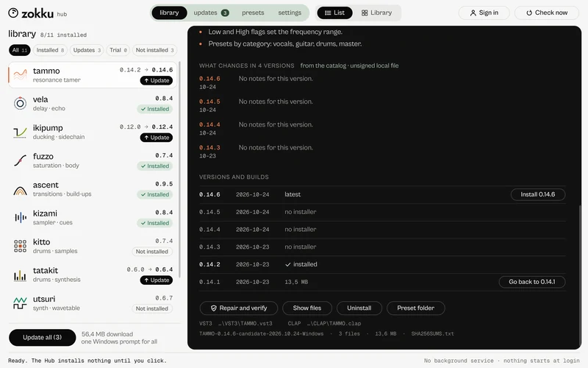
Task: Click the tatakit drum synthesis bars icon
Action: [x=20, y=275]
